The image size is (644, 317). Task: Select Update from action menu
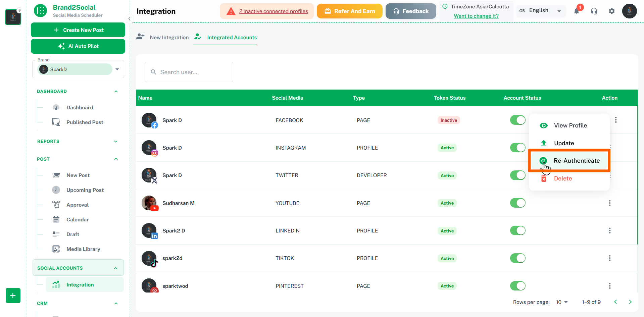click(569, 143)
